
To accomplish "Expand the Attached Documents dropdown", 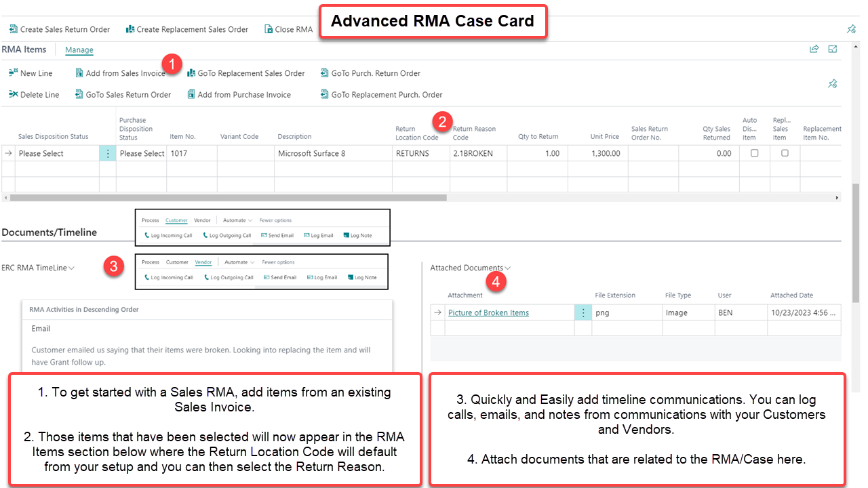I will click(471, 268).
